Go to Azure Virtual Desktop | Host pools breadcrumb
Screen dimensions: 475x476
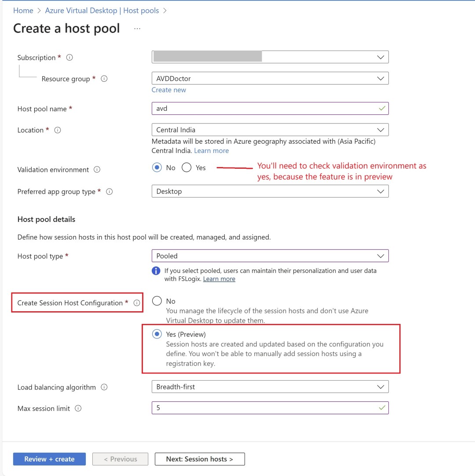click(102, 11)
